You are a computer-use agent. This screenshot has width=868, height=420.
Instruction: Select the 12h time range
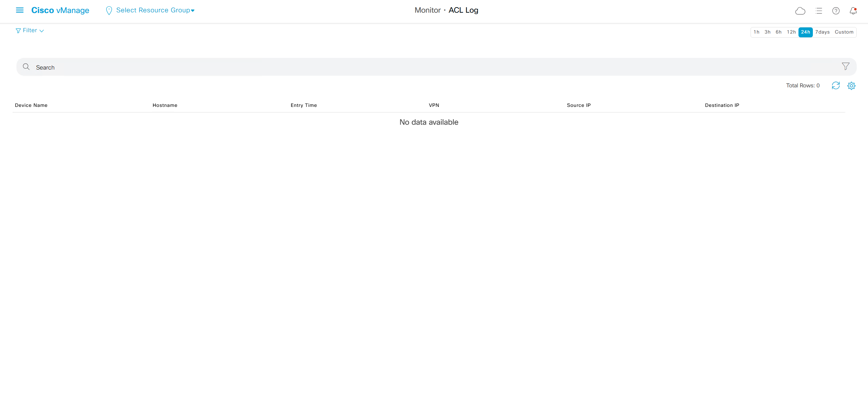click(791, 32)
